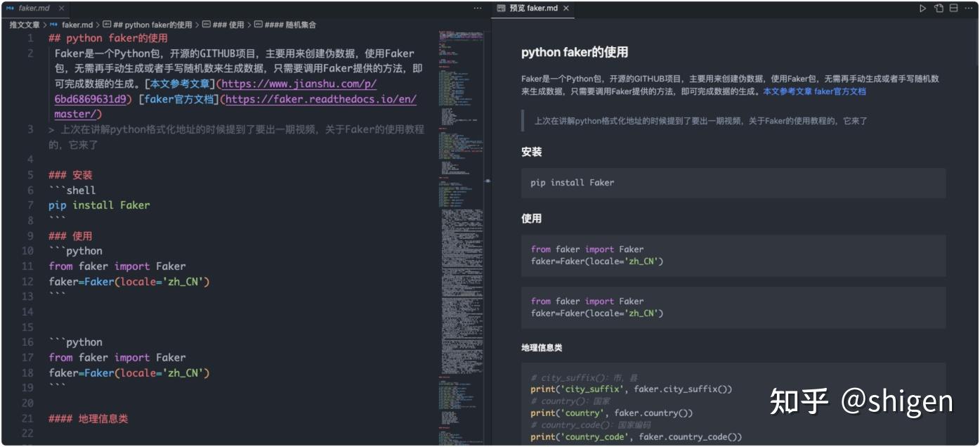Click faker=Faker(locale='zh_CN') on line 12
The width and height of the screenshot is (980, 447).
pyautogui.click(x=129, y=282)
